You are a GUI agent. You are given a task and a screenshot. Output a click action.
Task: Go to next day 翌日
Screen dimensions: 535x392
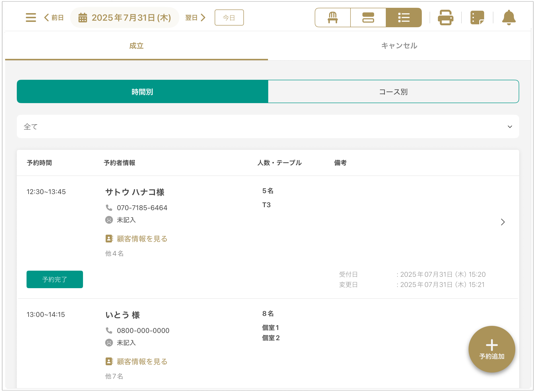pyautogui.click(x=195, y=18)
